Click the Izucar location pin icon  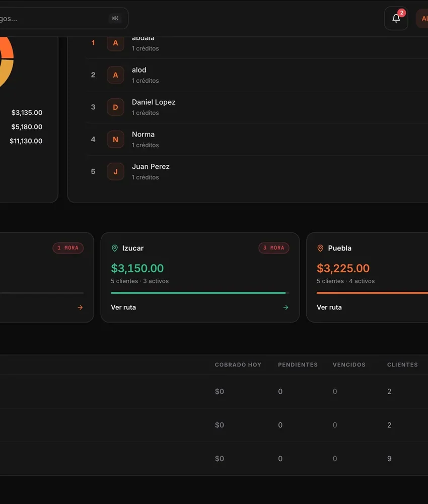pyautogui.click(x=115, y=248)
